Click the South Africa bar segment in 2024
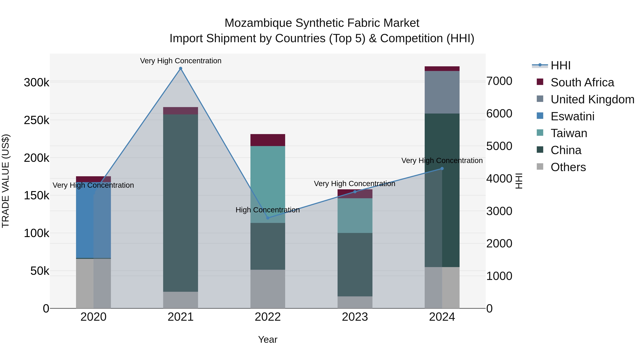This screenshot has height=362, width=644. coord(442,69)
